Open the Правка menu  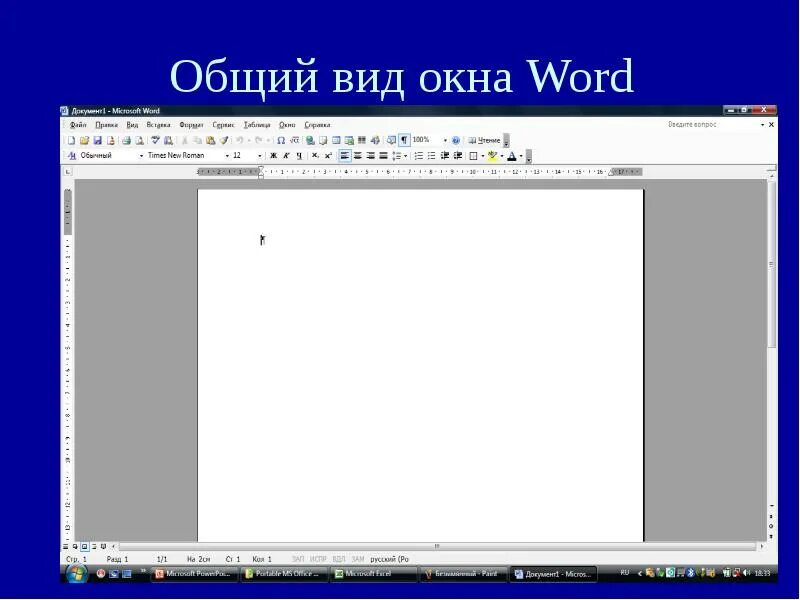pyautogui.click(x=107, y=125)
